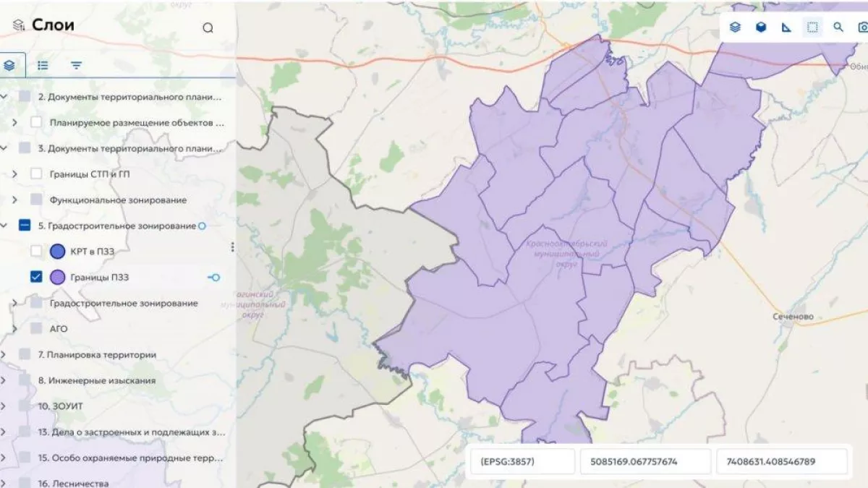Open the layers stack tool in map toolbar
The width and height of the screenshot is (868, 488).
pos(735,27)
